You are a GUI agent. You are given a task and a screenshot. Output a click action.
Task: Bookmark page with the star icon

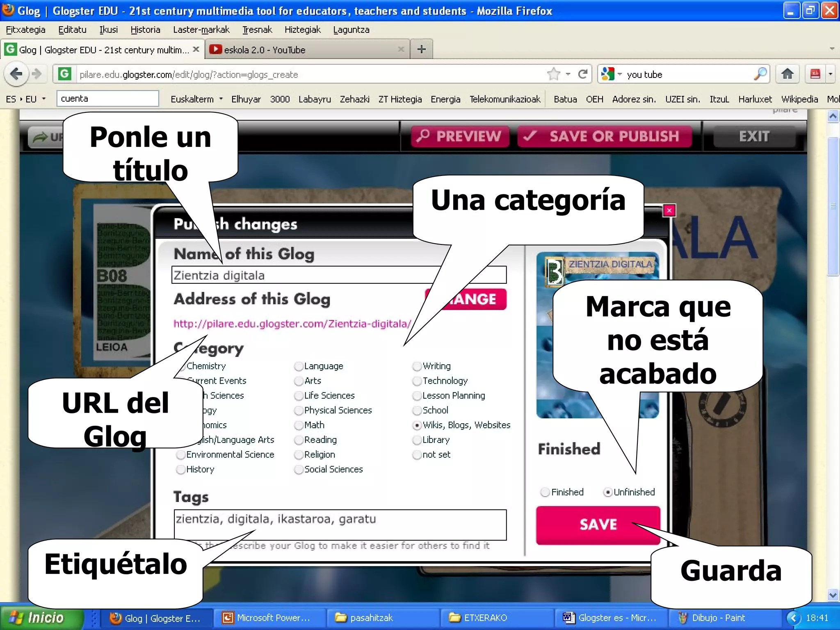point(553,74)
